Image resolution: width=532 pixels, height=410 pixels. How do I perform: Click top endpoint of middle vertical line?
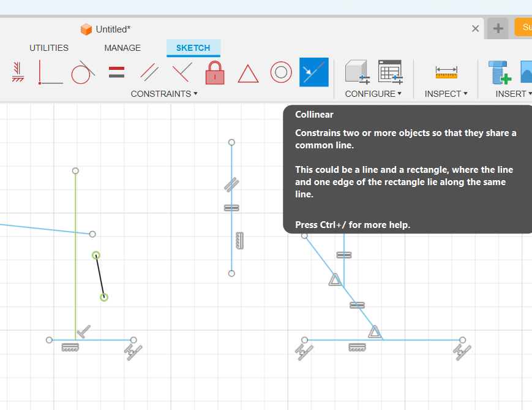click(231, 142)
